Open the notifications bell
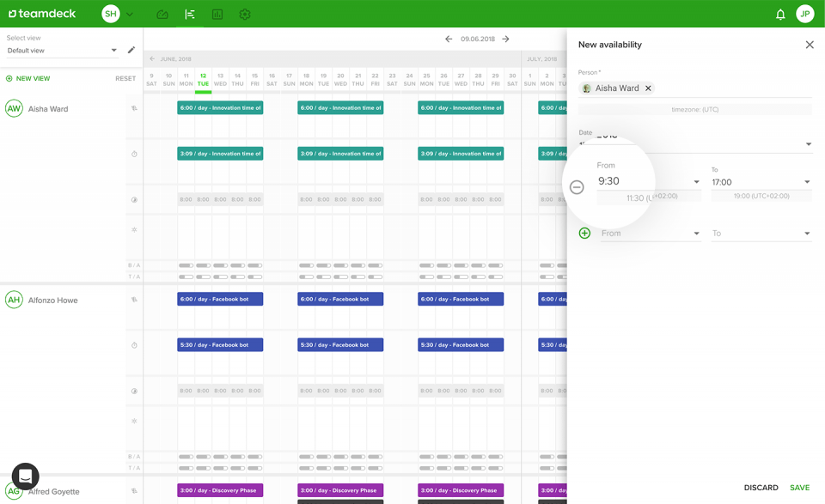Image resolution: width=825 pixels, height=504 pixels. (780, 15)
